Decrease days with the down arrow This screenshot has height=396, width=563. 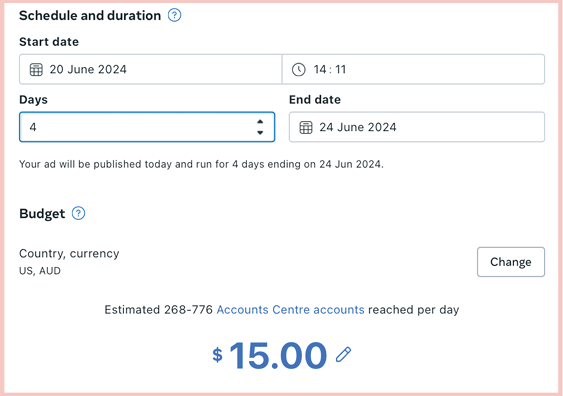[260, 132]
